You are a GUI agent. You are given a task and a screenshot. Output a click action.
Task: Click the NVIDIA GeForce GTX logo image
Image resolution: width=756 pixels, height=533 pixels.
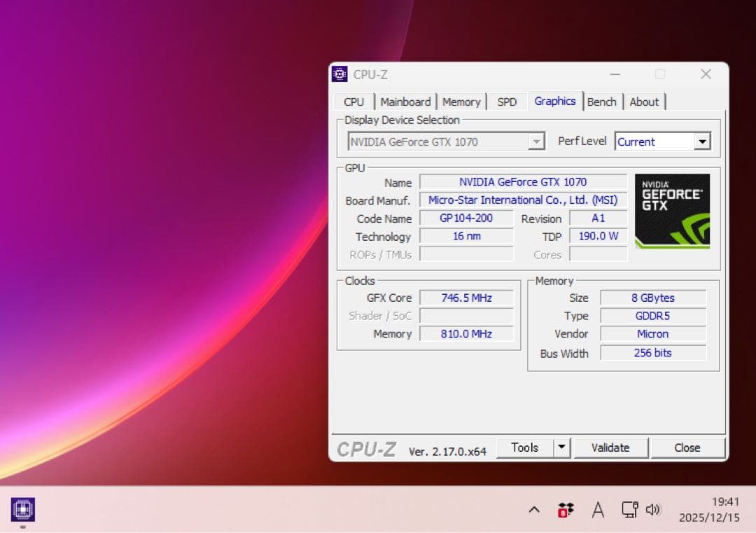671,210
